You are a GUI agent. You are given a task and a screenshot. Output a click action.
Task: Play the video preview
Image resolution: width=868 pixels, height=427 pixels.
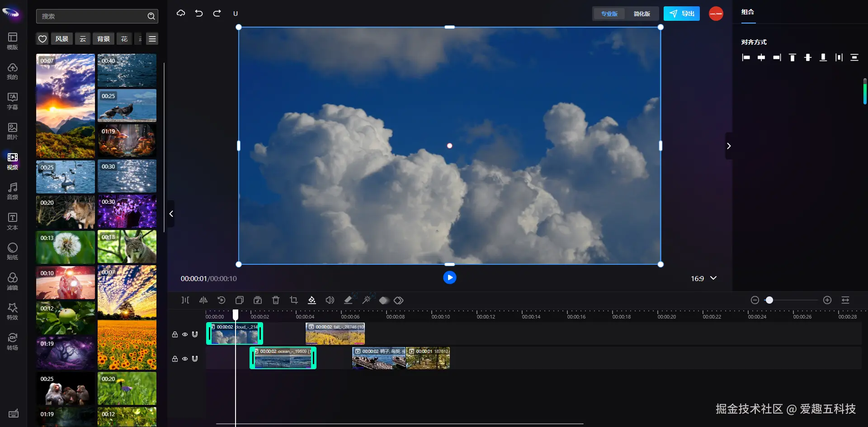pyautogui.click(x=449, y=277)
